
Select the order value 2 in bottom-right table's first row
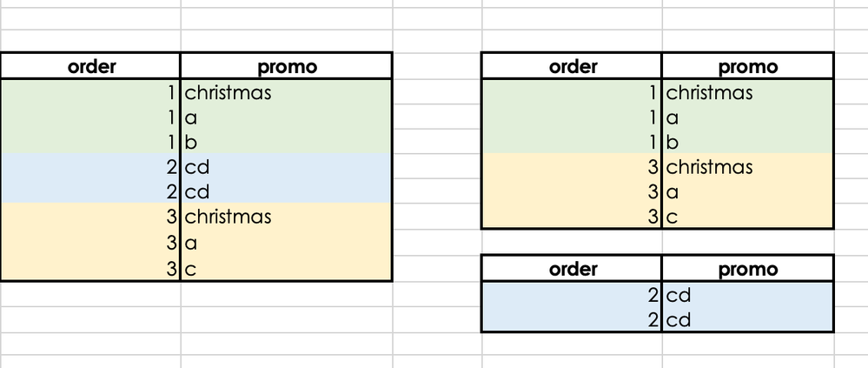572,295
